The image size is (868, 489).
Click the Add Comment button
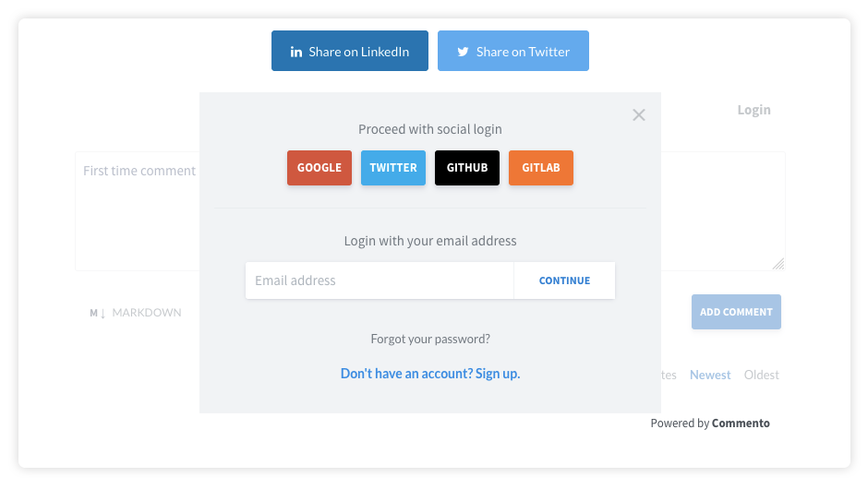736,312
